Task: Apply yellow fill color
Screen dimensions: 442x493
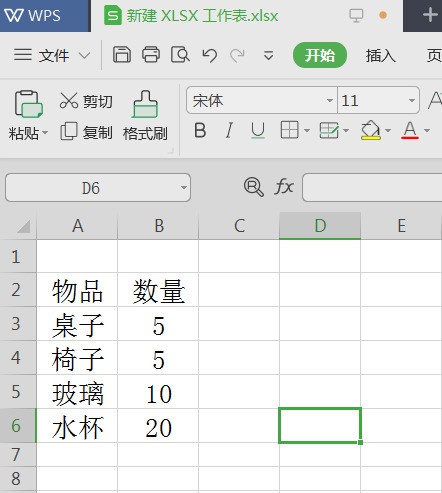Action: click(x=370, y=130)
